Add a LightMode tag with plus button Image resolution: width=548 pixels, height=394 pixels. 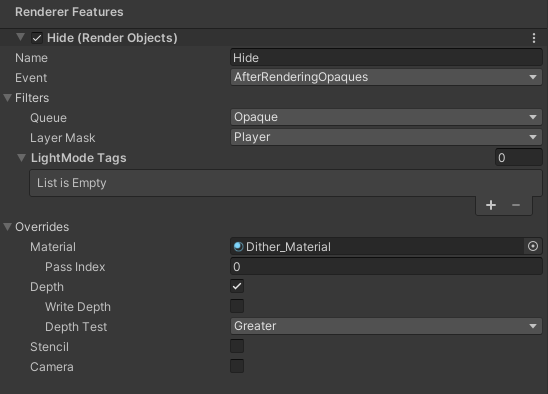click(x=491, y=205)
